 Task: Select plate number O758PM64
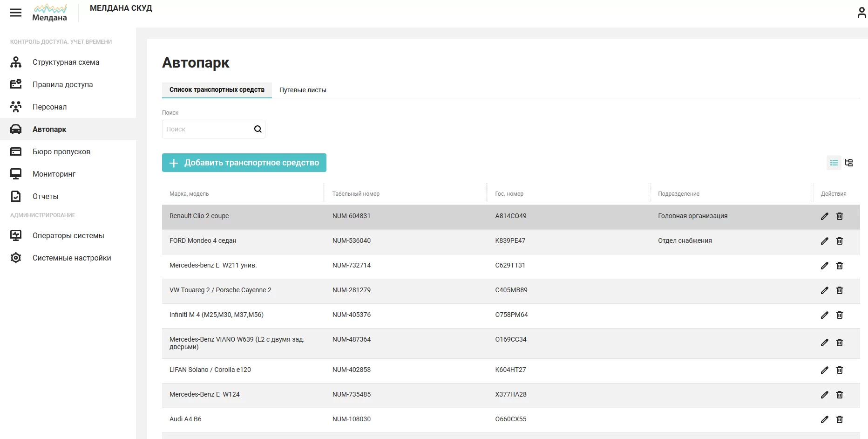(x=511, y=315)
